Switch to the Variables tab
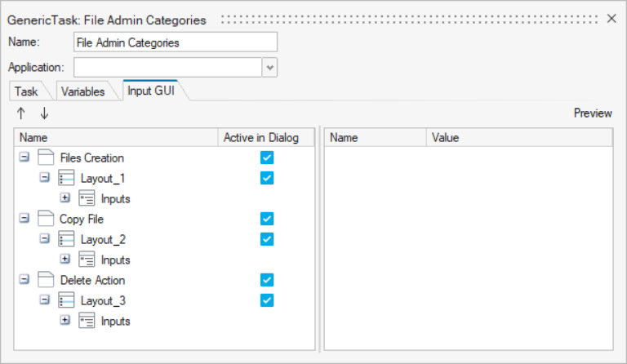This screenshot has height=364, width=627. point(83,91)
